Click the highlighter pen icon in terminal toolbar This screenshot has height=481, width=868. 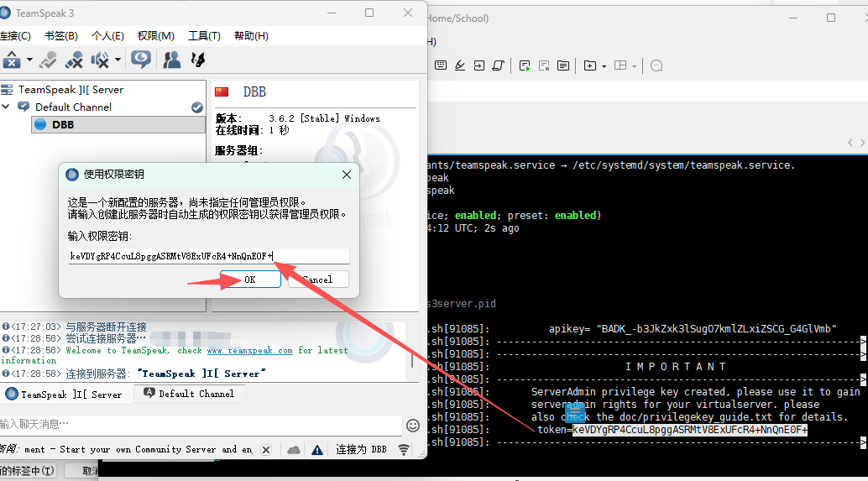pos(460,65)
